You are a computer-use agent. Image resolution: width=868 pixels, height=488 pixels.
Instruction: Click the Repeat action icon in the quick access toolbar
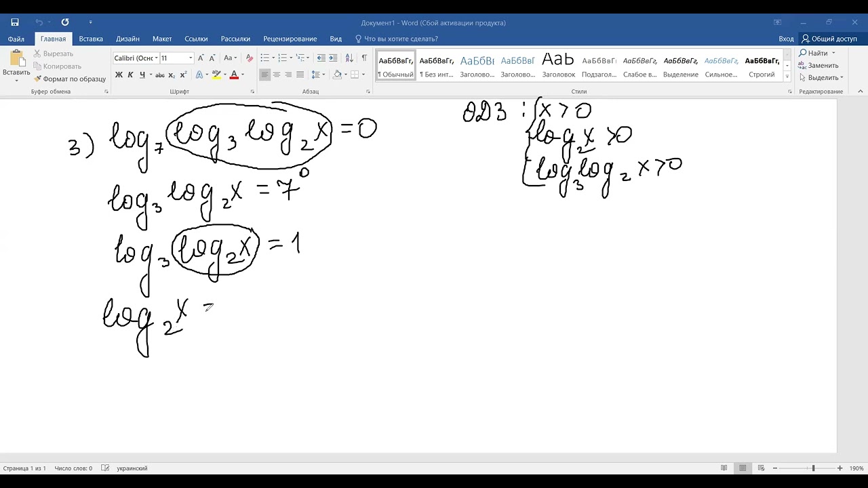point(65,22)
